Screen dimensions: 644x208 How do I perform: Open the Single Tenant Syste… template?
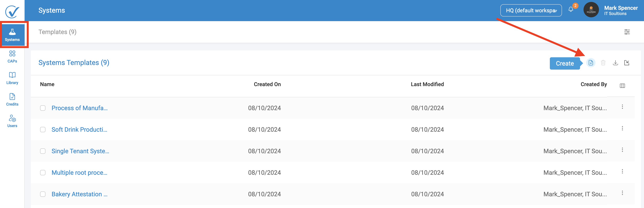[80, 151]
